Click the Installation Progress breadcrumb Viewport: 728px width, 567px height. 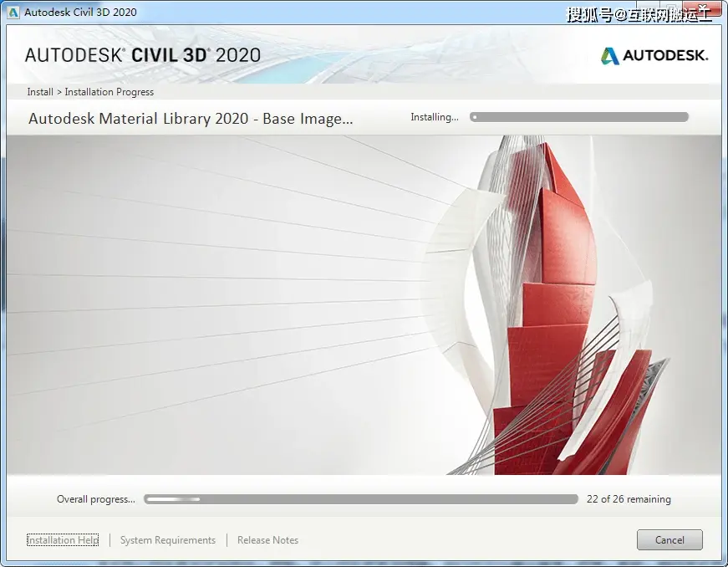coord(109,92)
